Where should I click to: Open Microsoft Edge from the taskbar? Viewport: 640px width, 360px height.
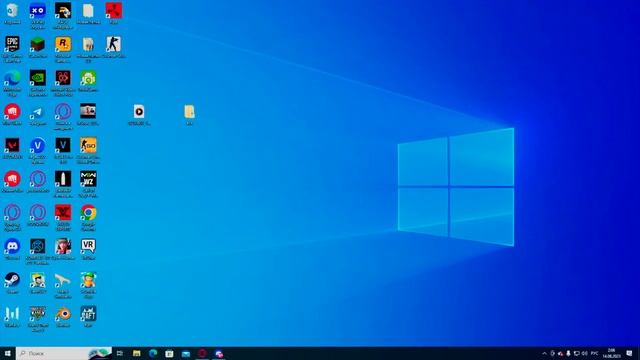[153, 353]
